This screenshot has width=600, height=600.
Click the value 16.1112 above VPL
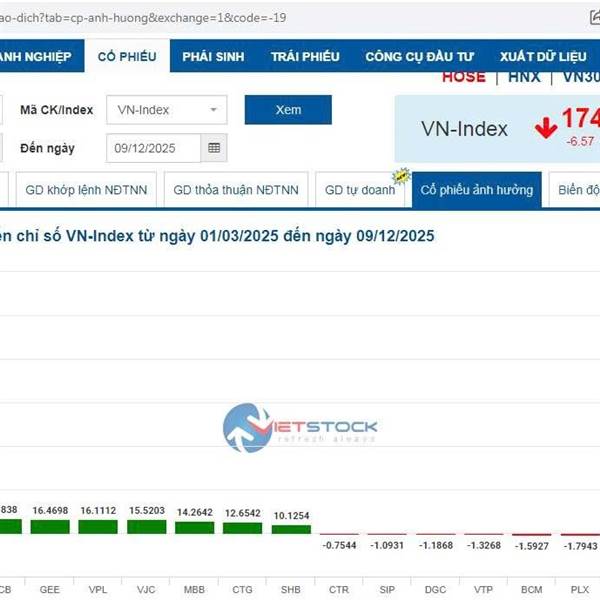coord(98,510)
